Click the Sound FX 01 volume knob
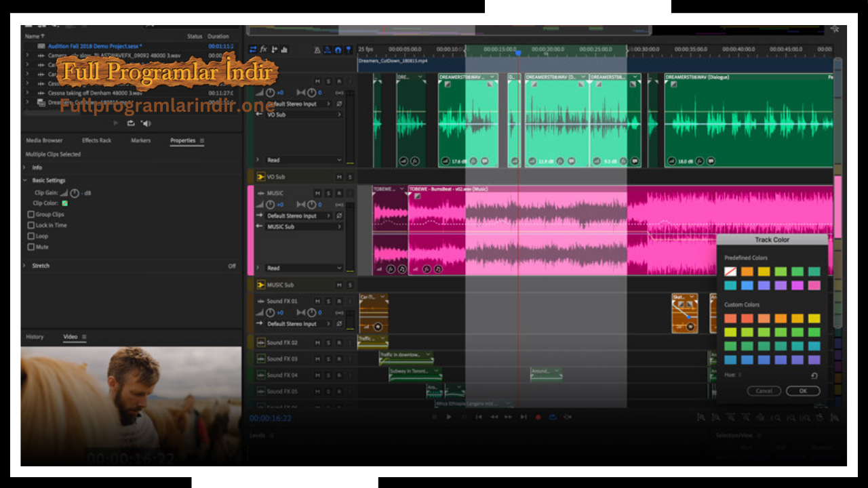Image resolution: width=868 pixels, height=488 pixels. [271, 313]
